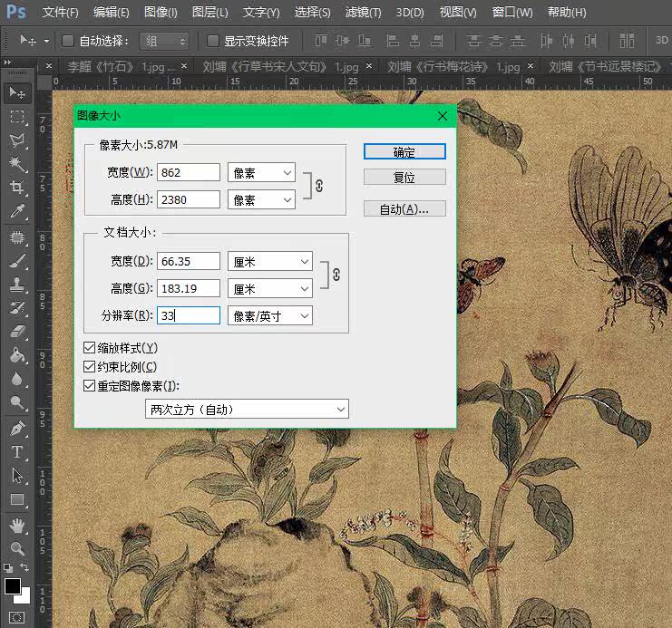Open the 图像 menu
The width and height of the screenshot is (672, 628).
pyautogui.click(x=161, y=13)
